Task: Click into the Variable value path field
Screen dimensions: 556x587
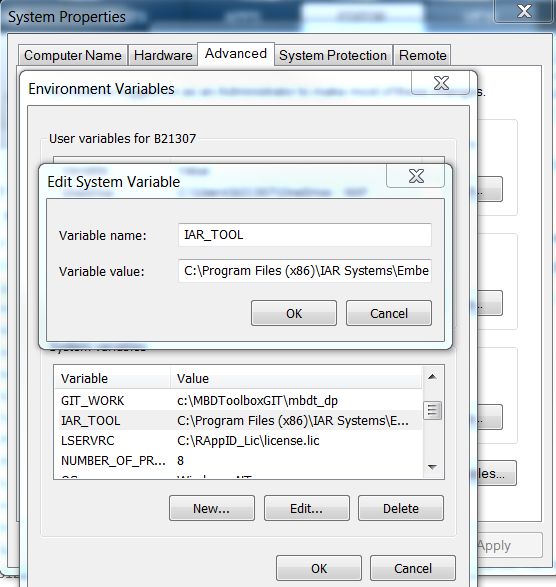Action: [x=305, y=271]
